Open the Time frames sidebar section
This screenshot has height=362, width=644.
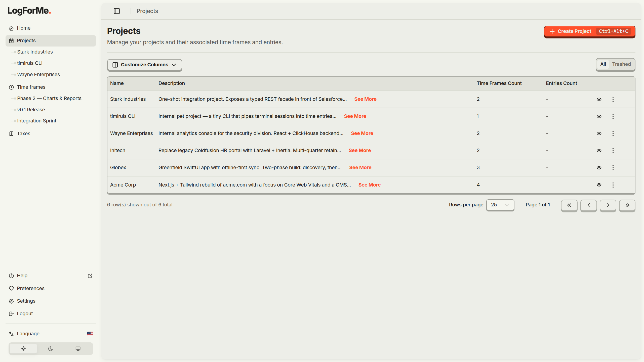click(31, 87)
